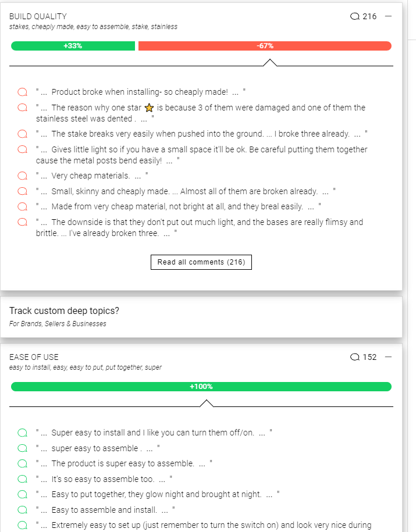416x532 pixels.
Task: Click the yellow star icon in the one-star comment
Action: coord(149,108)
